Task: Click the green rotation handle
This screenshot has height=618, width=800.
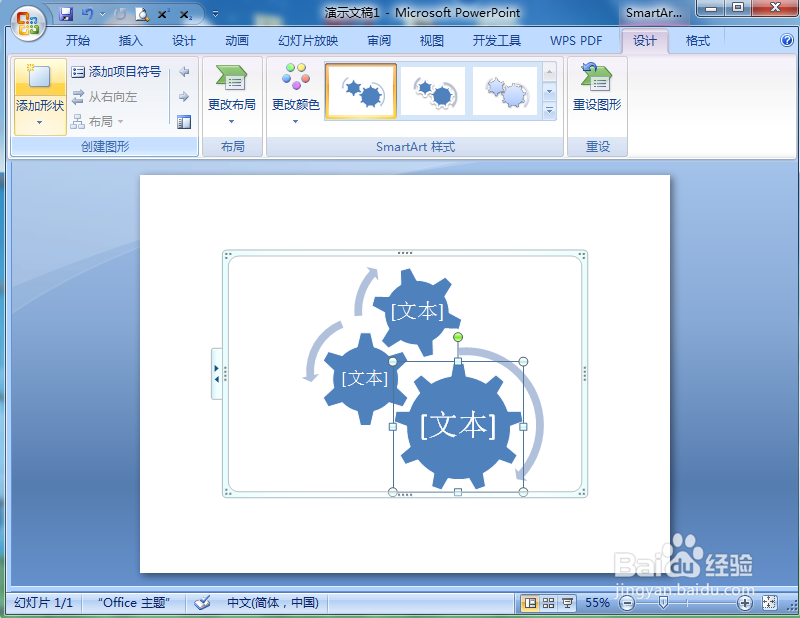Action: pyautogui.click(x=458, y=337)
